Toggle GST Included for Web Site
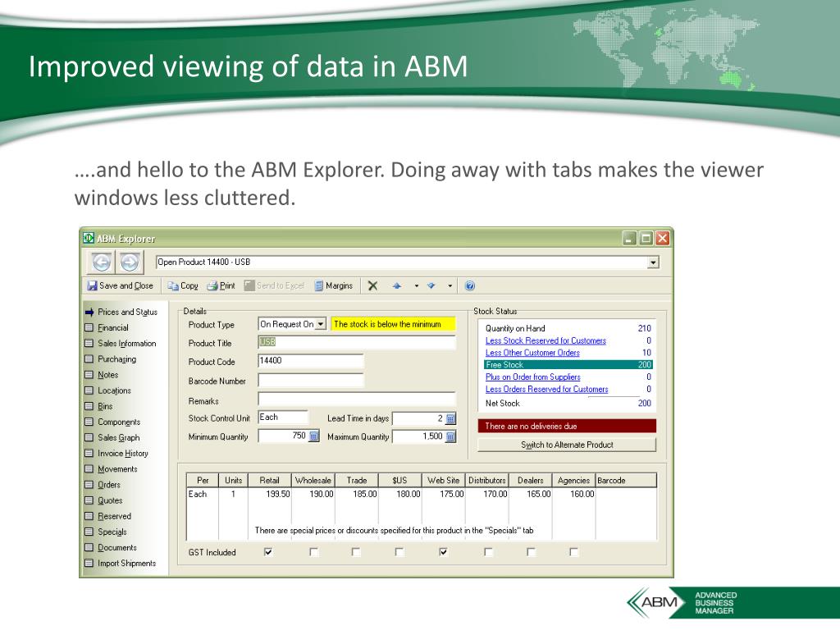 (x=444, y=552)
